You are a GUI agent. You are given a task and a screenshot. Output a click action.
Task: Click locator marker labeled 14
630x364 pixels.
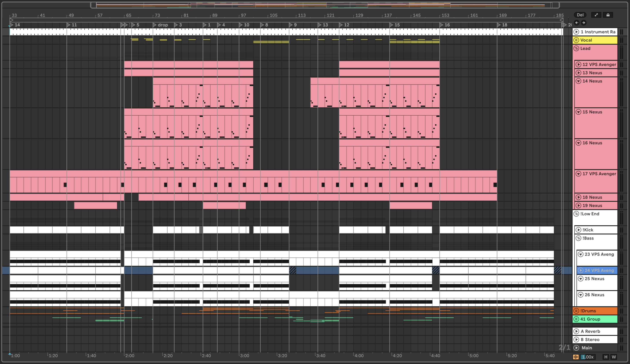(x=15, y=25)
